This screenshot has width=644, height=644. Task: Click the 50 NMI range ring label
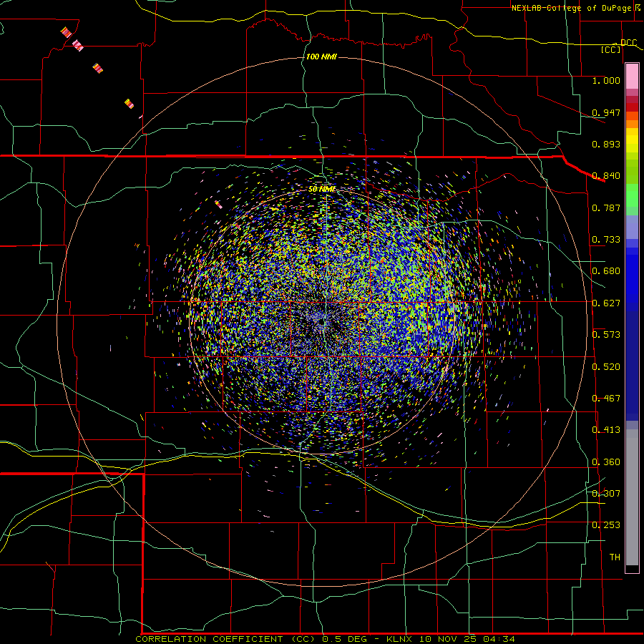[x=322, y=190]
